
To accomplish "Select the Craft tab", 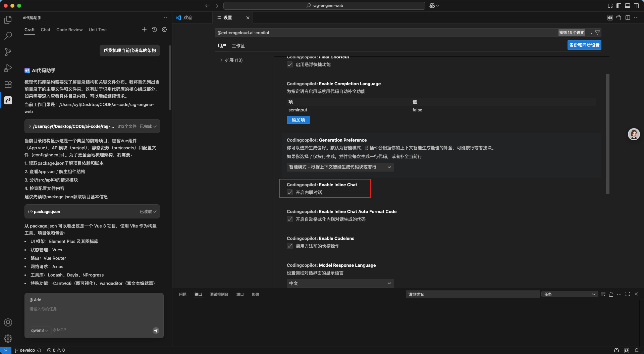I will 30,30.
